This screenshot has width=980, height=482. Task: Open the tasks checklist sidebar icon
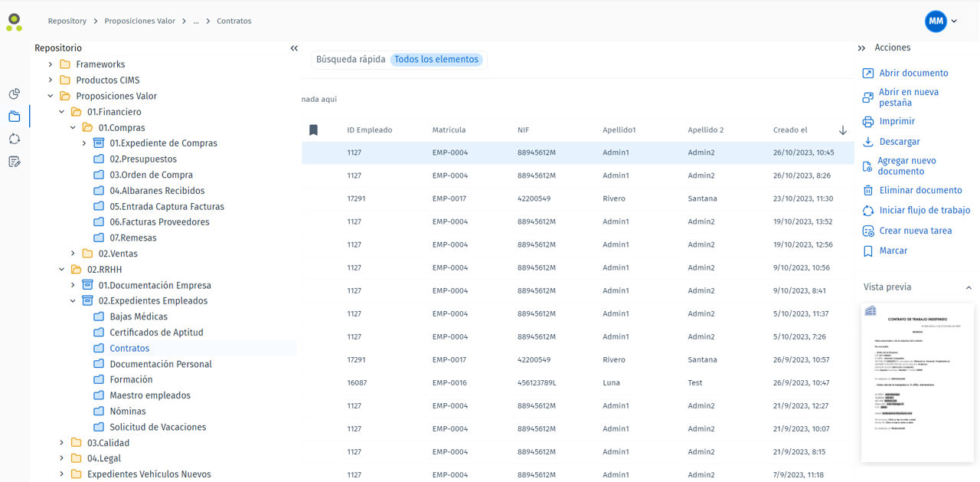[x=14, y=162]
